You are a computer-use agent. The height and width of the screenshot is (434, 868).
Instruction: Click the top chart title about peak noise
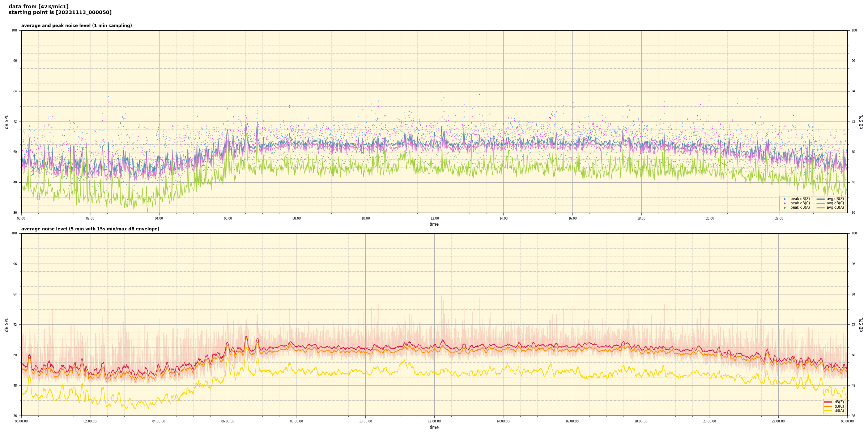[x=76, y=26]
